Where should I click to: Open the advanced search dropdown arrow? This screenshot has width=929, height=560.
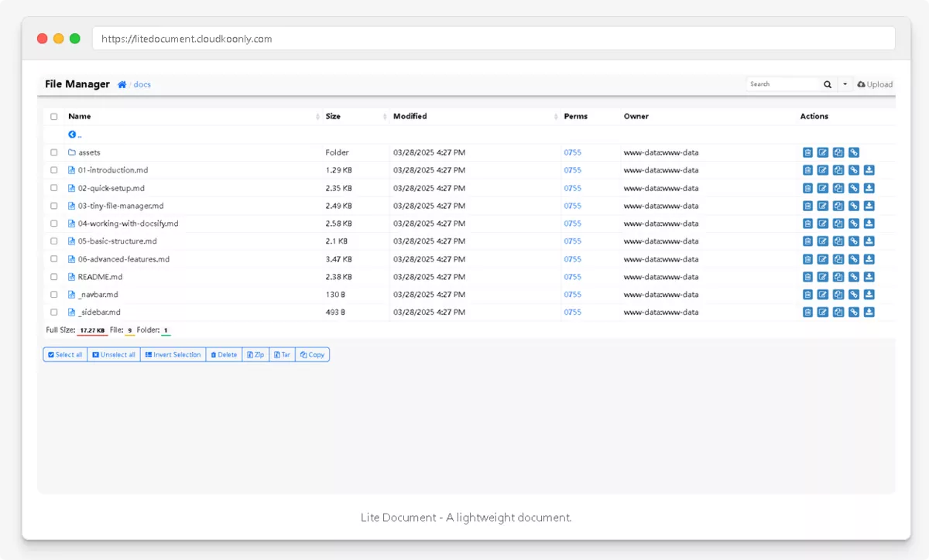[x=845, y=84]
